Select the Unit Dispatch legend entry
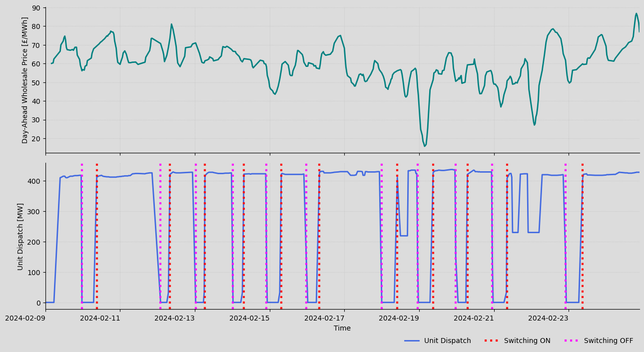This screenshot has height=352, width=644. pyautogui.click(x=449, y=341)
